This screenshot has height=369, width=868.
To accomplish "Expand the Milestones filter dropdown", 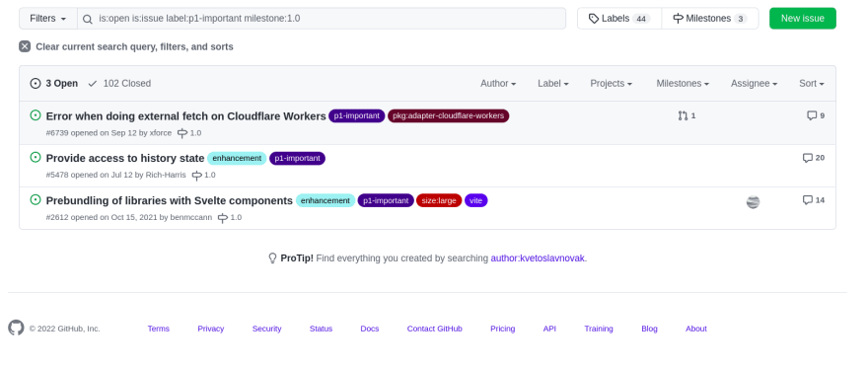I will [x=683, y=83].
